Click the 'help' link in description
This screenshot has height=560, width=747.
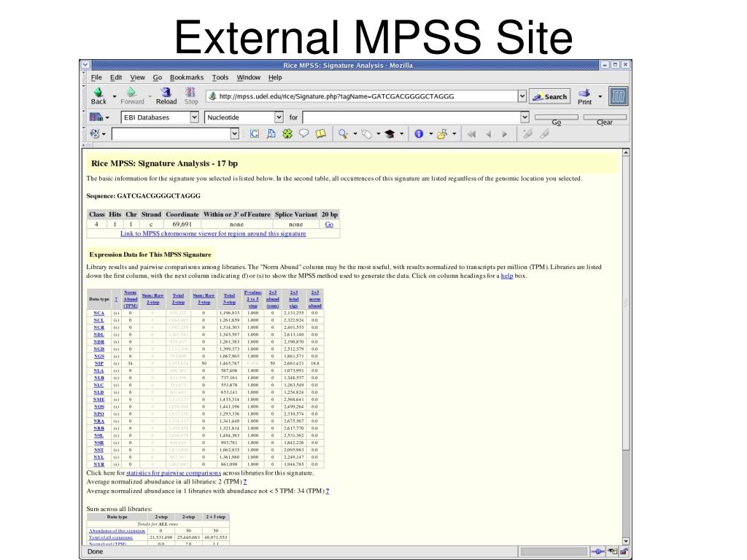506,276
